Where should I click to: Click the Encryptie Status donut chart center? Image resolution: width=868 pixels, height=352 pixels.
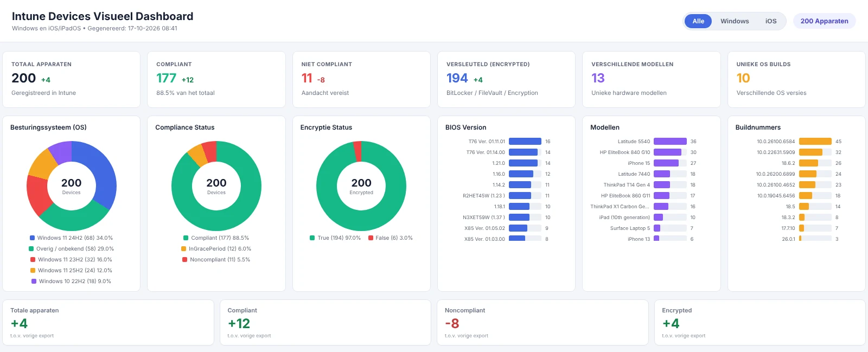tap(361, 186)
